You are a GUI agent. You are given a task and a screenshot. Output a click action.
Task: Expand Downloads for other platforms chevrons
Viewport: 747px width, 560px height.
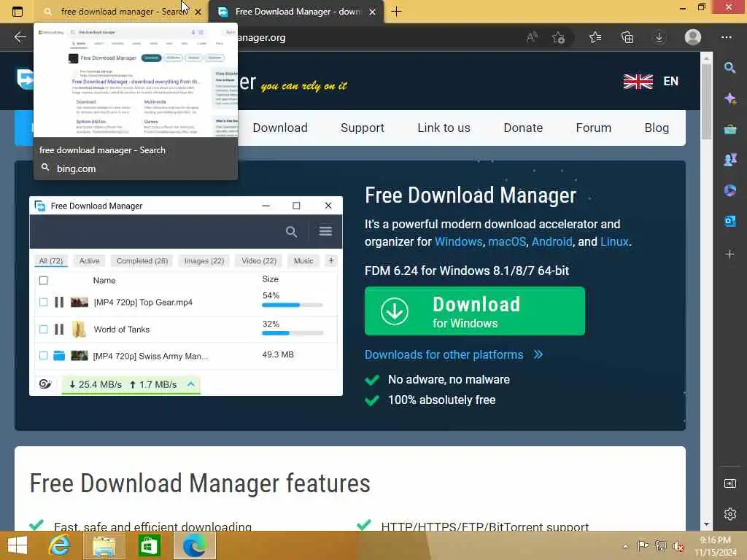pyautogui.click(x=538, y=355)
